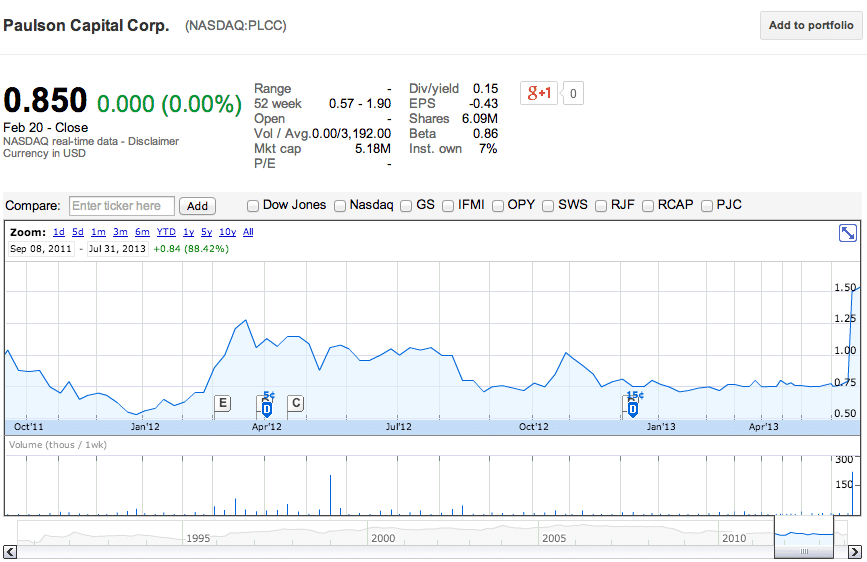Check the OPY comparison box
Viewport: 867px width, 562px height.
coord(498,206)
